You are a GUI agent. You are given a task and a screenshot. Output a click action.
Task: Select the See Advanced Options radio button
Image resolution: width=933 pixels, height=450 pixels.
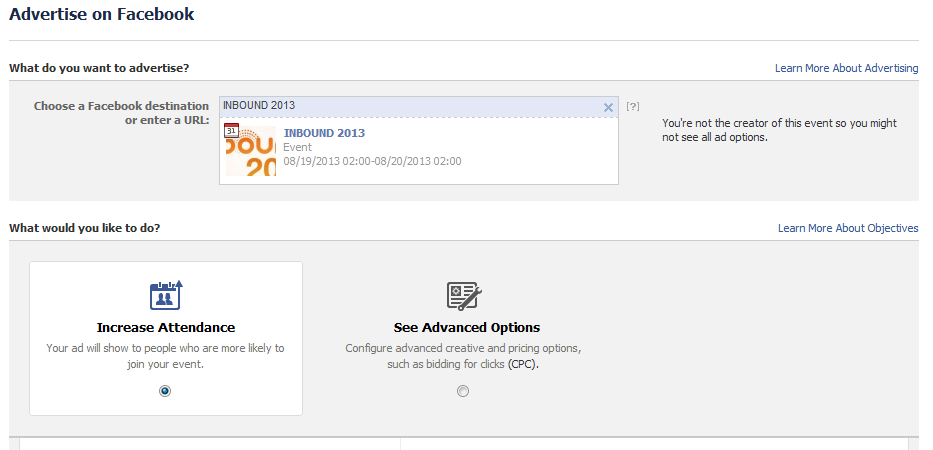[462, 391]
